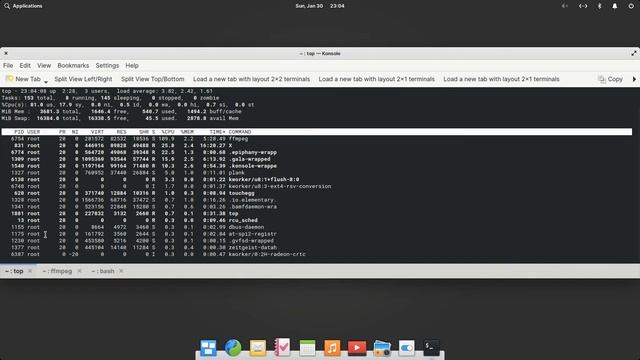
Task: Click the Applications search icon
Action: (x=7, y=6)
